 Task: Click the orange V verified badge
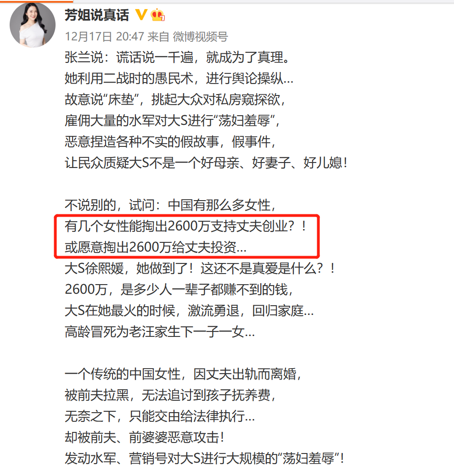click(x=141, y=15)
